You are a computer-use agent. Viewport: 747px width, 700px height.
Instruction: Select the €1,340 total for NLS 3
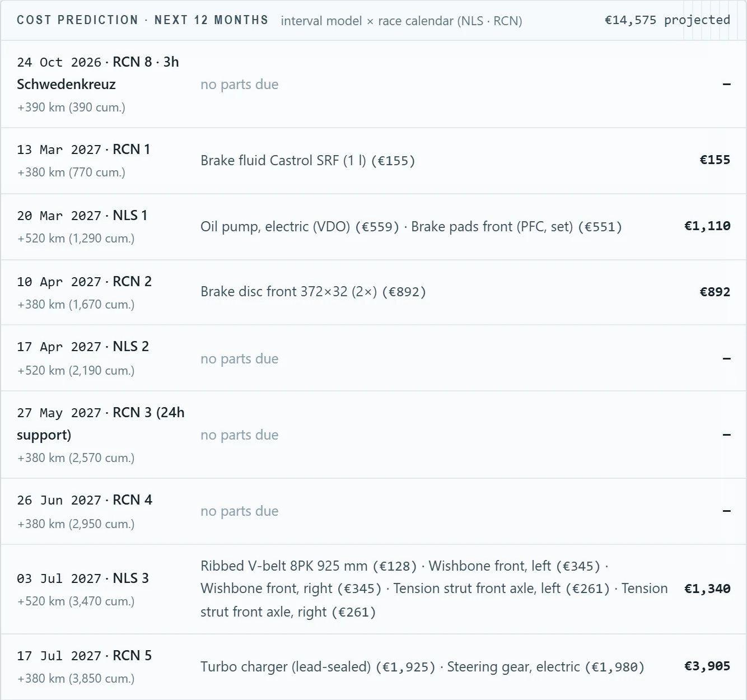point(707,589)
